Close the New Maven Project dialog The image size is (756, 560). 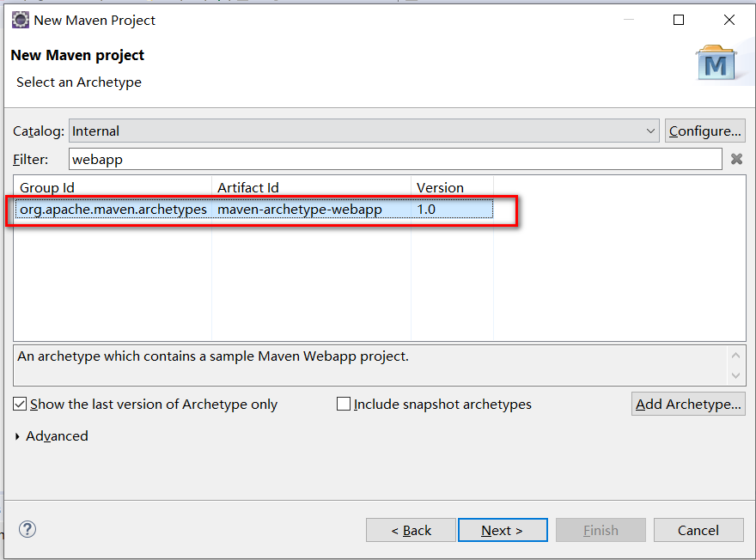tap(729, 20)
